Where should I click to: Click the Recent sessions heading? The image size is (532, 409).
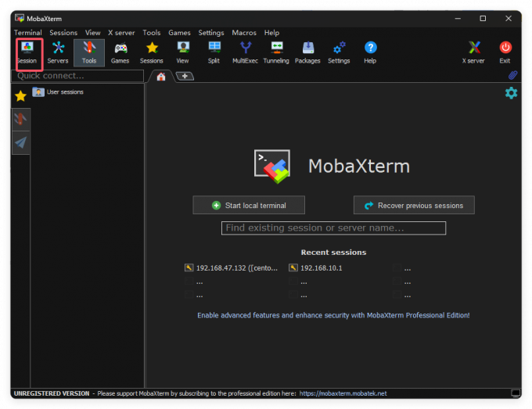[x=333, y=252]
